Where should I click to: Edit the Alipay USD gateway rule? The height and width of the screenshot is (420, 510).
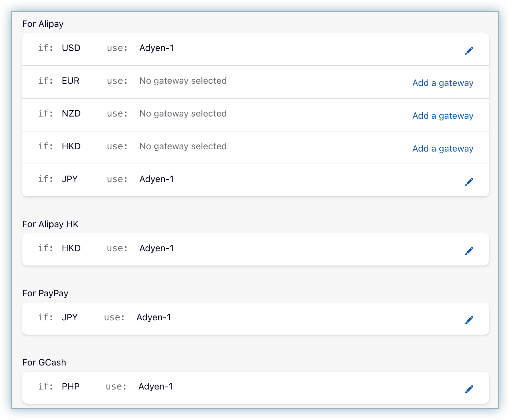pyautogui.click(x=469, y=51)
